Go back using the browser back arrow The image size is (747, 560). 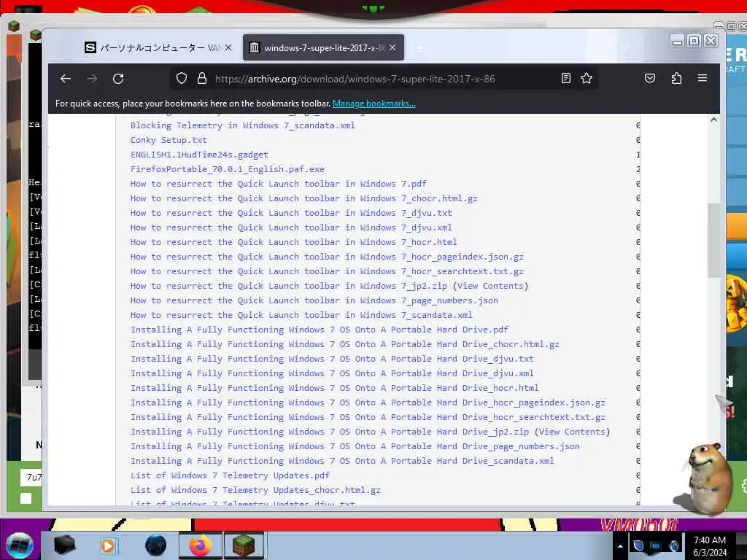point(66,79)
